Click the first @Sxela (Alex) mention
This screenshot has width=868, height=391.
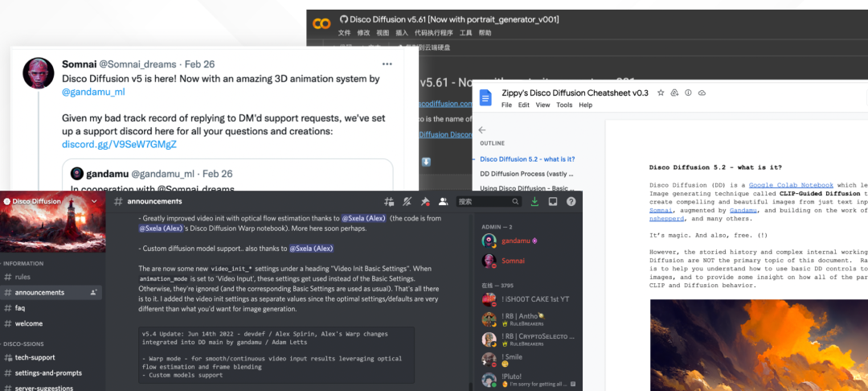[364, 218]
